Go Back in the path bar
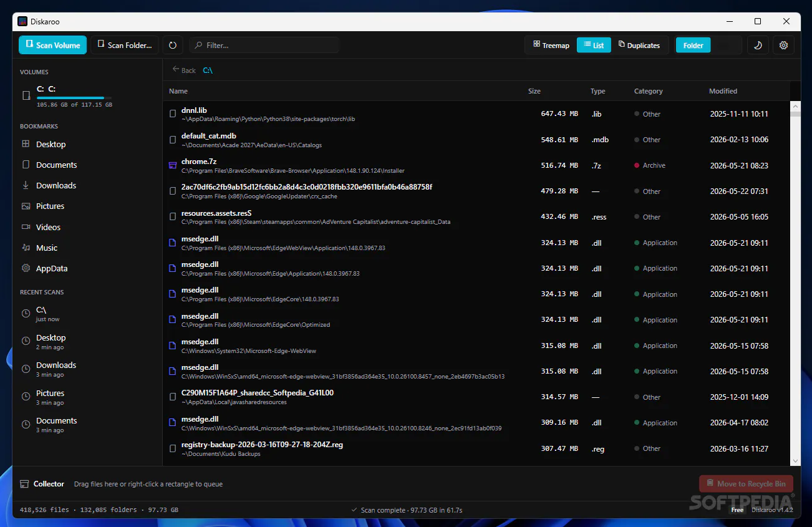The width and height of the screenshot is (812, 527). 184,70
